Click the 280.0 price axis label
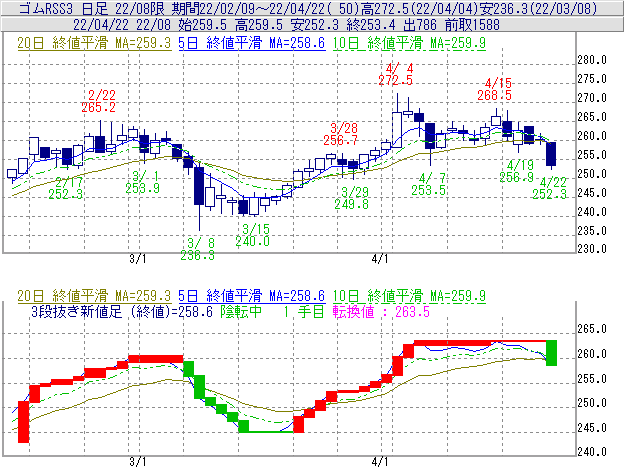Image resolution: width=624 pixels, height=475 pixels. [592, 60]
